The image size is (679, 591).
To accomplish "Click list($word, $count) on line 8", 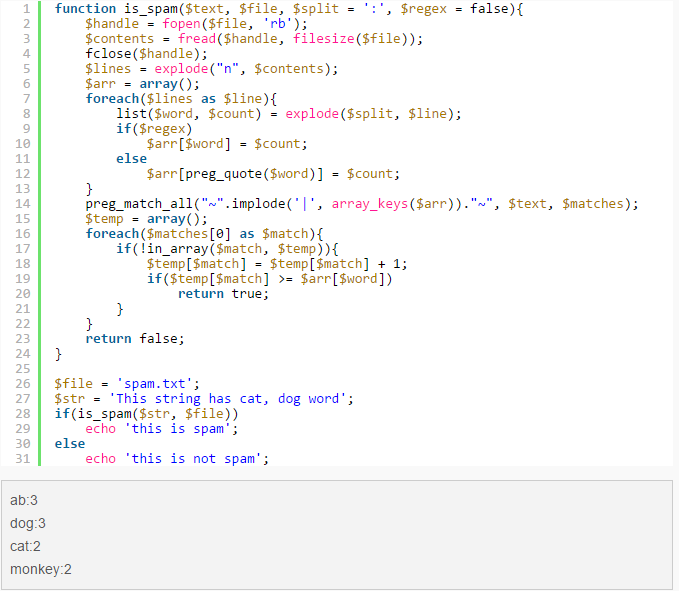I will pyautogui.click(x=189, y=114).
